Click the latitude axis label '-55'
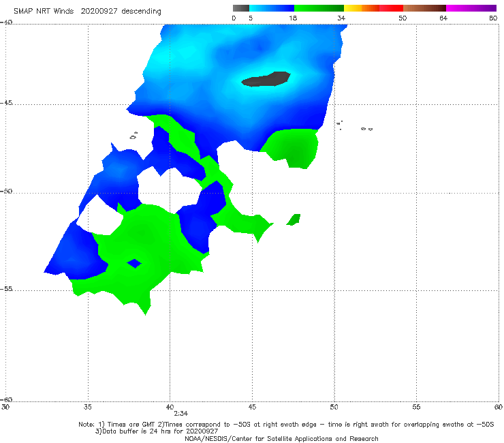 [x=6, y=288]
